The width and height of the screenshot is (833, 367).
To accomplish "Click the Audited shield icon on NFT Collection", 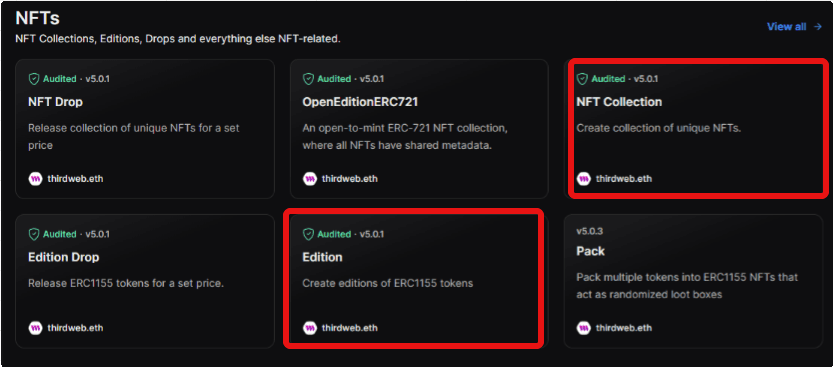I will [x=582, y=79].
